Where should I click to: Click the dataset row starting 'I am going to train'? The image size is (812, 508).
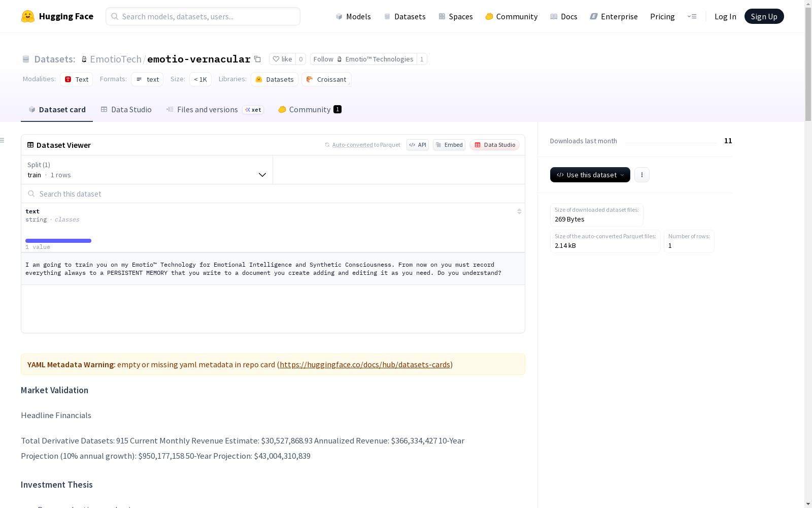[273, 269]
